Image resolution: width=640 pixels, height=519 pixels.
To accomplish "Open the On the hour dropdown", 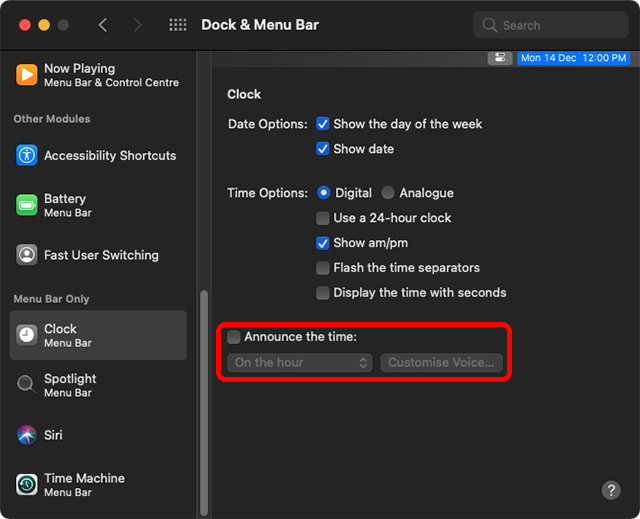I will 300,363.
